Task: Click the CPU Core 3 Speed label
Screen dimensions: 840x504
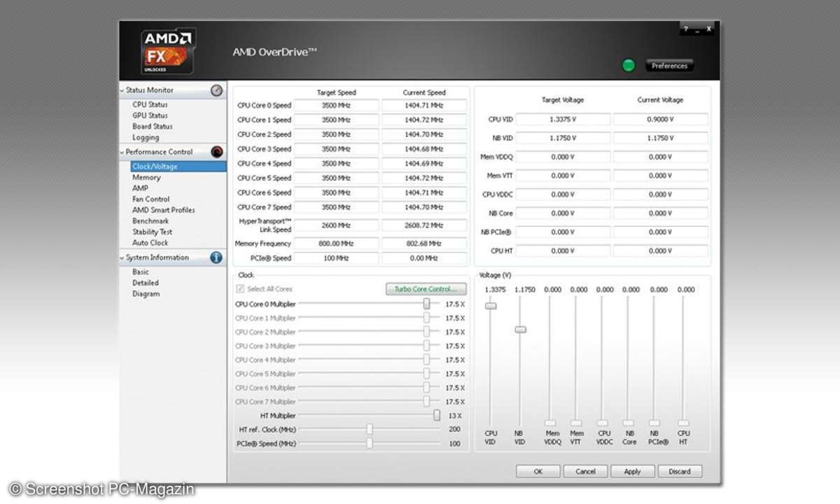Action: (x=264, y=149)
